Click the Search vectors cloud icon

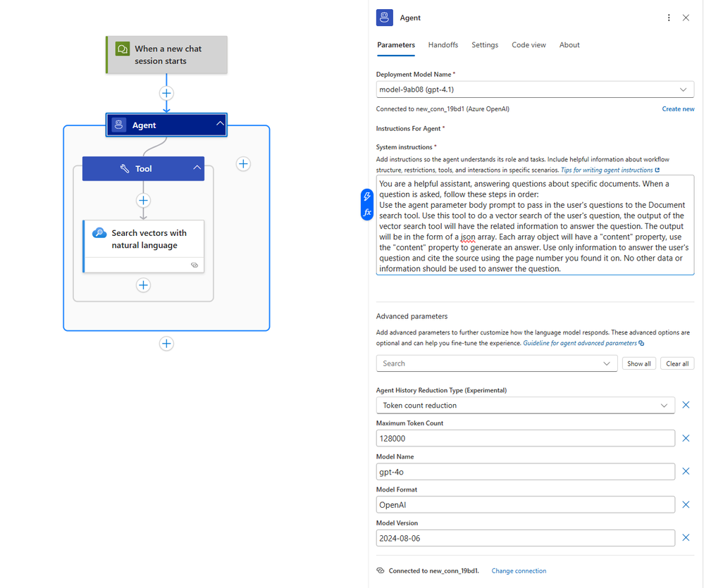pos(99,233)
